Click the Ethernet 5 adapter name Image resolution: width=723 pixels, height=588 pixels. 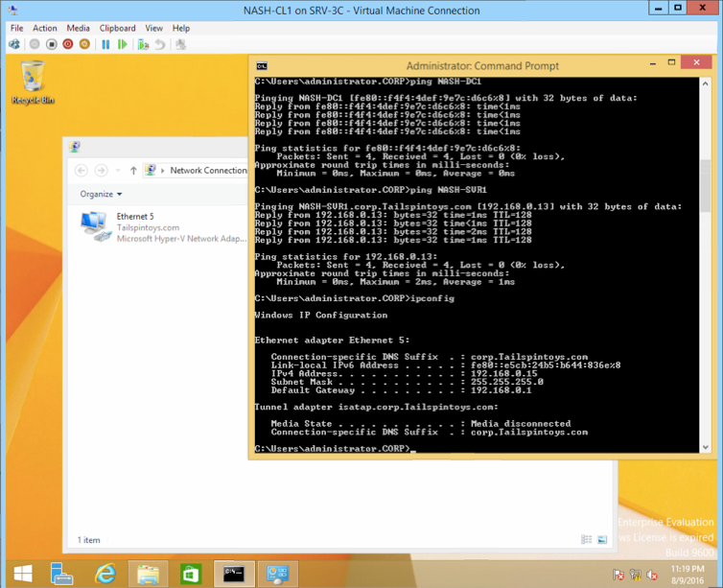click(135, 216)
